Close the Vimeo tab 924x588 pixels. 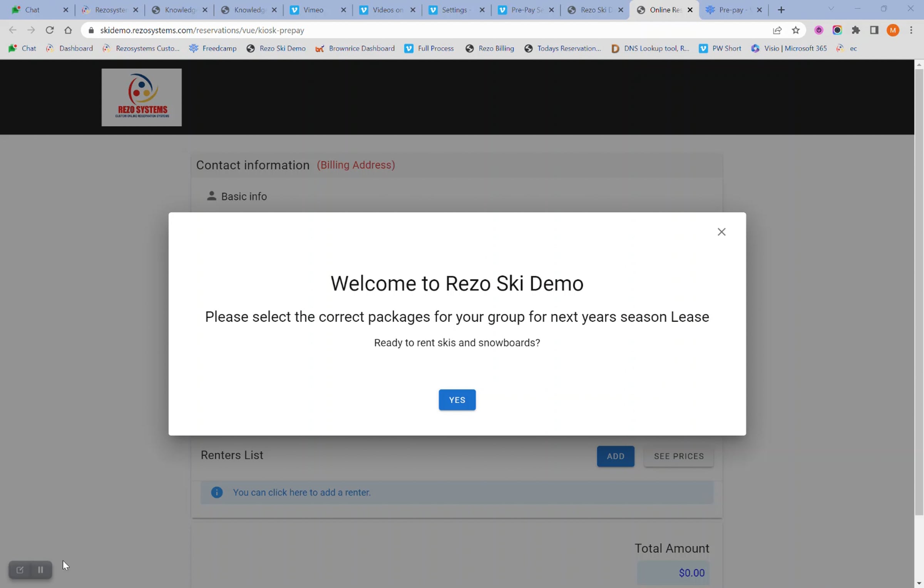[344, 10]
